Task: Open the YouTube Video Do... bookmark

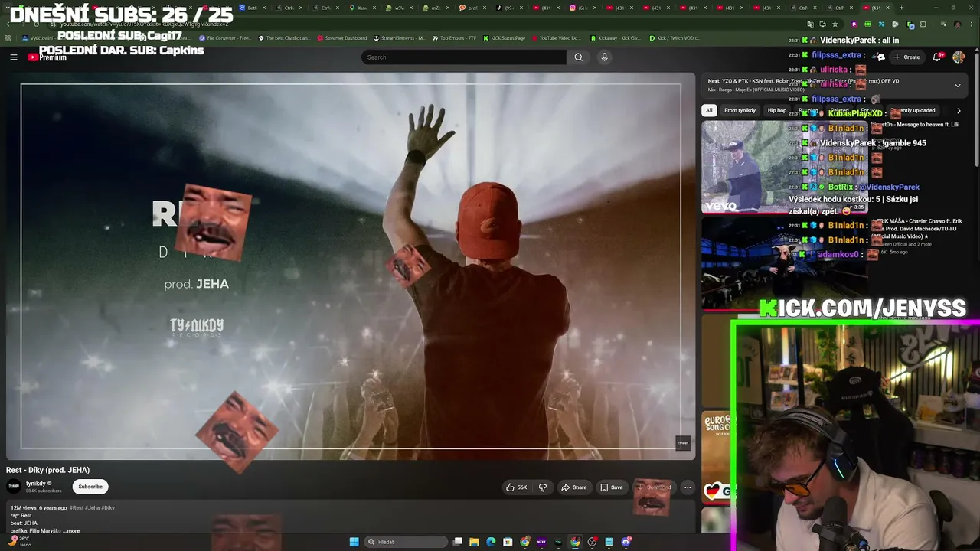Action: click(556, 38)
